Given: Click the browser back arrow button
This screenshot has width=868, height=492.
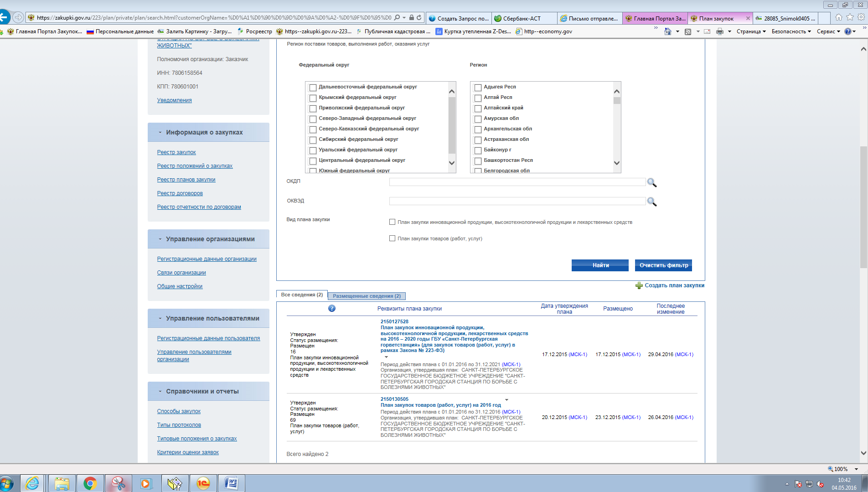Looking at the screenshot, I should tap(5, 18).
